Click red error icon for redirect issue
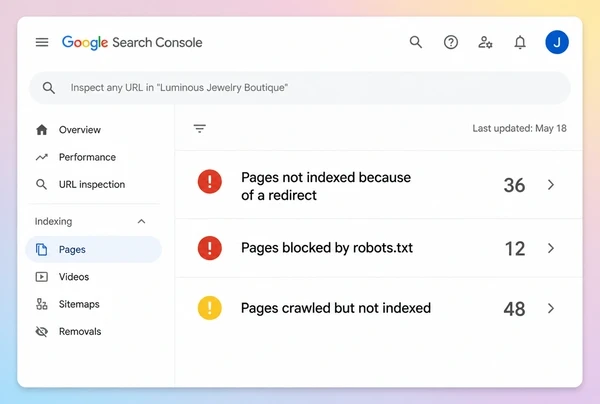Screen dimensions: 600x404 click(210, 182)
